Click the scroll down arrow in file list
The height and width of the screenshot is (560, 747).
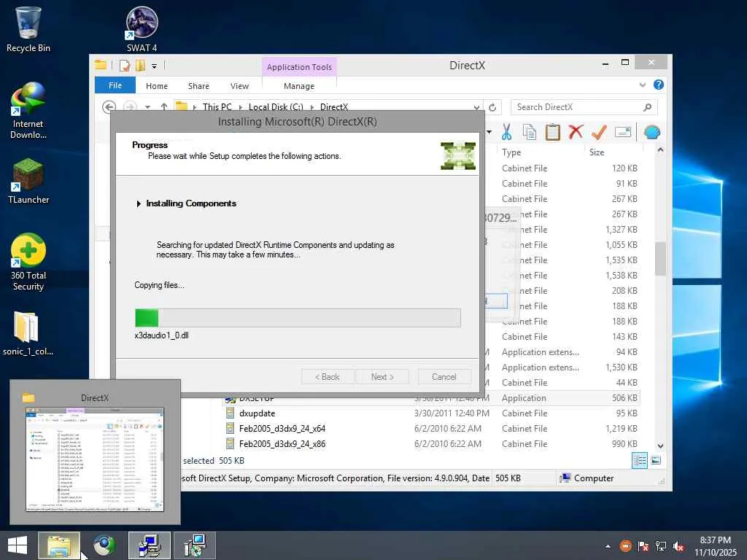coord(660,446)
